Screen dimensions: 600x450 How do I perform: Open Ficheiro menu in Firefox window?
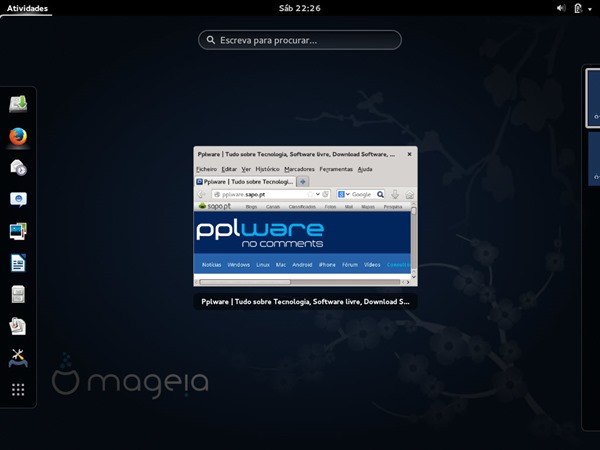point(207,169)
